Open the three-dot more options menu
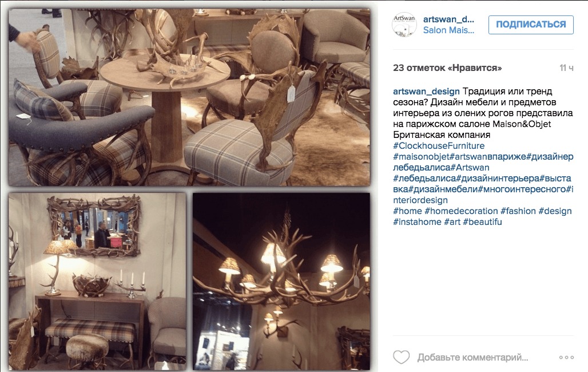 click(x=566, y=357)
